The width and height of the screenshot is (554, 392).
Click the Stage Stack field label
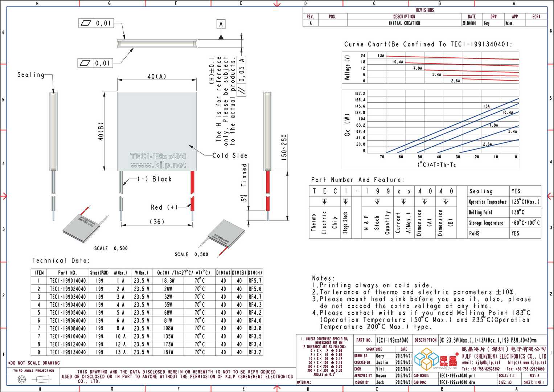[345, 222]
